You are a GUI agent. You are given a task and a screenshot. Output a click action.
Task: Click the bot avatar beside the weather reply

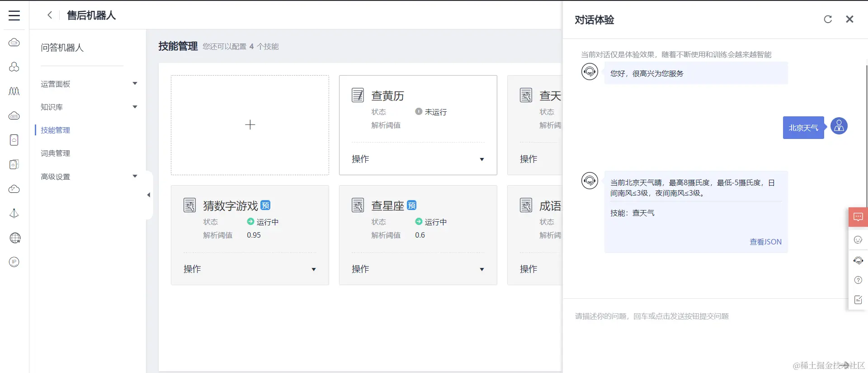pos(590,181)
